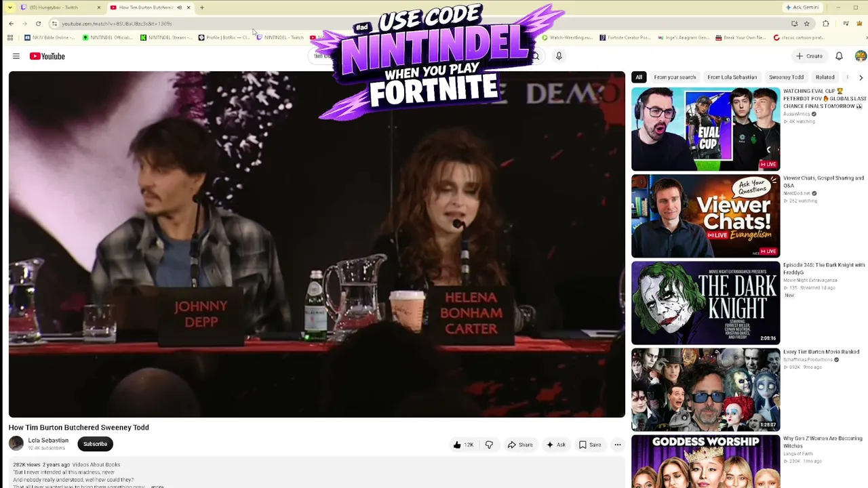Click 'WATCHING EVAL CUP' video title
This screenshot has width=868, height=488.
tap(825, 98)
